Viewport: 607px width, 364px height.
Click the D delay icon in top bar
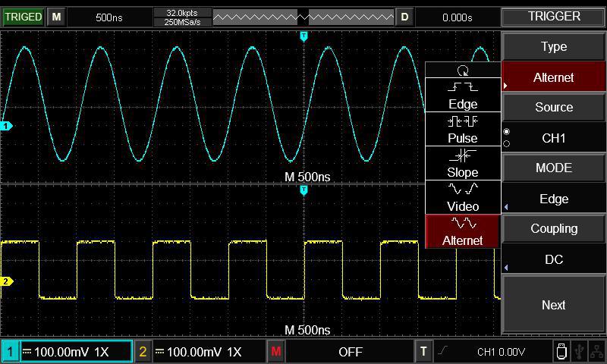[x=404, y=17]
